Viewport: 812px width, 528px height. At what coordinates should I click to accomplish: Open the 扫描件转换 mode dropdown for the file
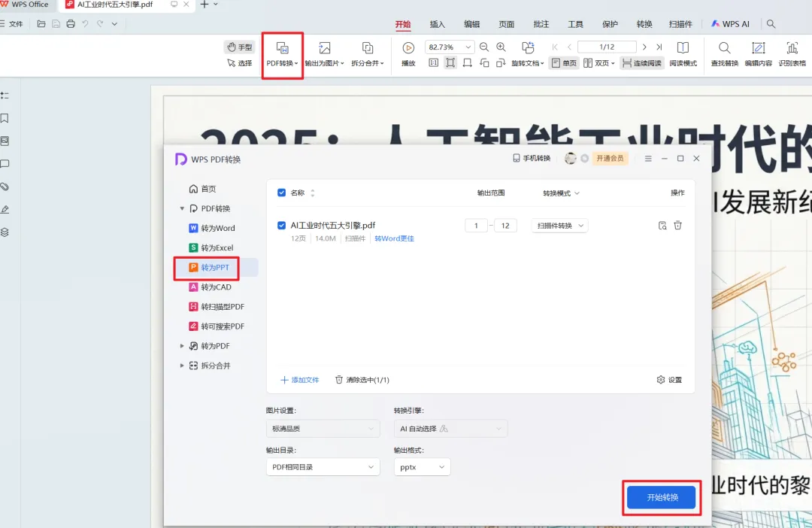pyautogui.click(x=560, y=226)
